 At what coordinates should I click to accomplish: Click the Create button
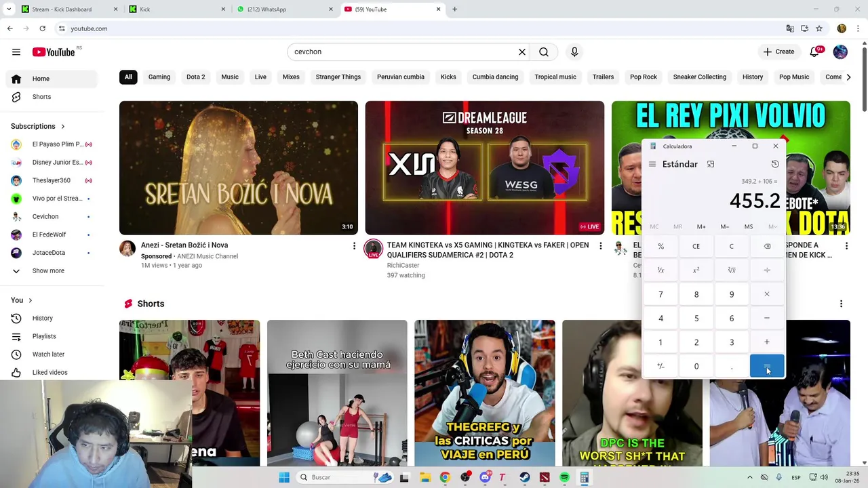pos(778,52)
